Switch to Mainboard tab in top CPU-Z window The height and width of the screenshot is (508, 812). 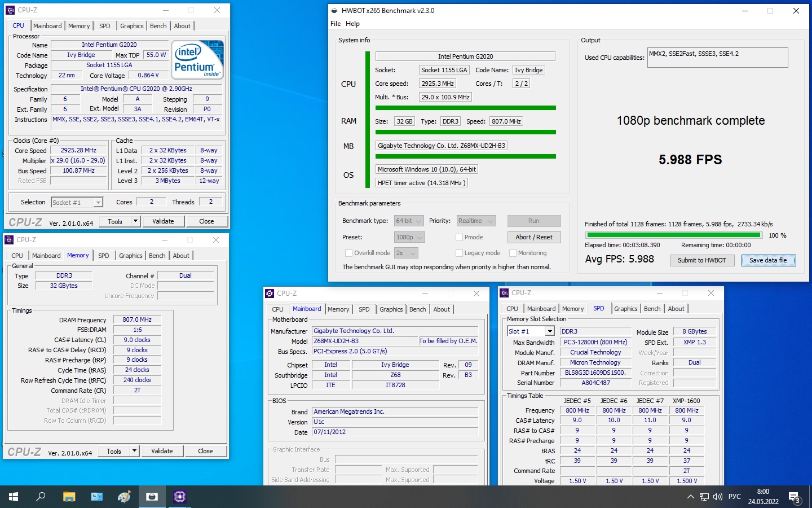(47, 26)
